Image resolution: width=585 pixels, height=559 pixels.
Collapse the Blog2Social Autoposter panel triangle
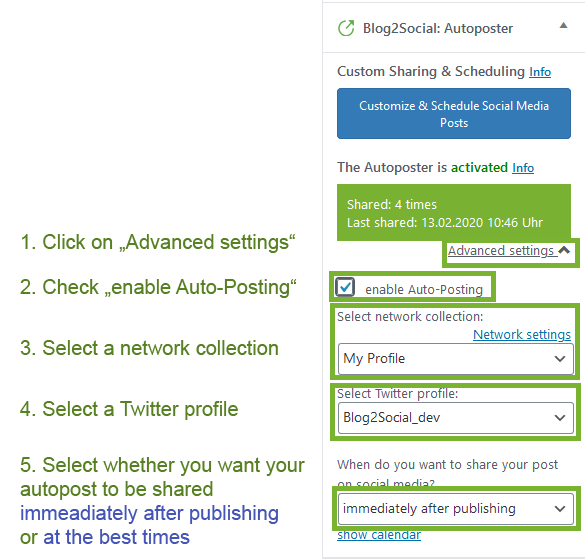tap(563, 25)
